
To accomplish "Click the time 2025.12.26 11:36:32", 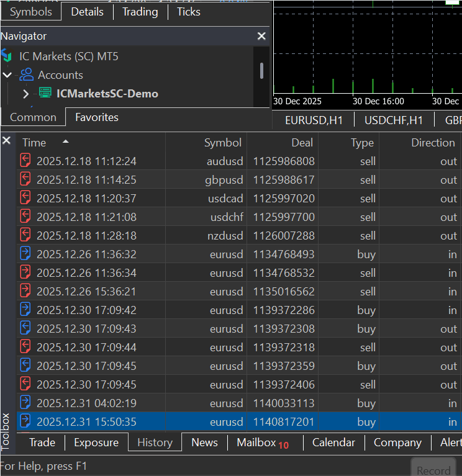I will 86,254.
